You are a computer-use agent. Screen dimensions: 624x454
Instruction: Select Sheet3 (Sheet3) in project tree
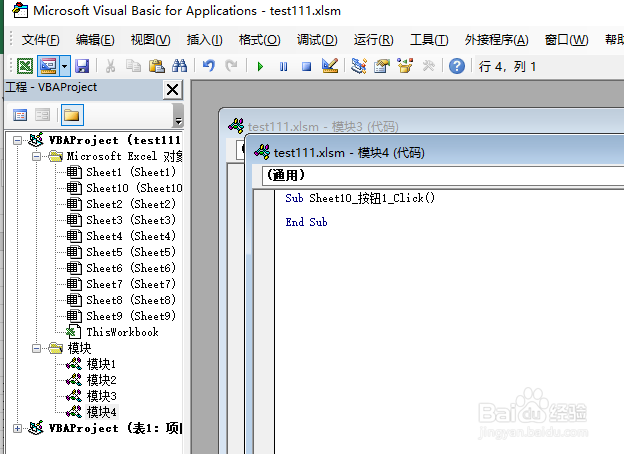(x=121, y=220)
